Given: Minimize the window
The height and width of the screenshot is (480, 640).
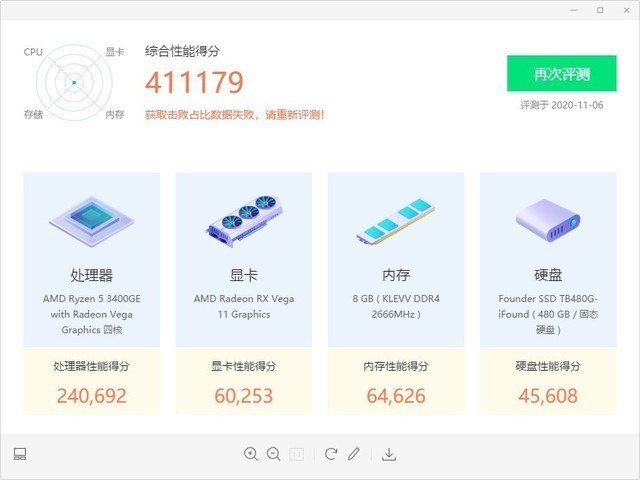Looking at the screenshot, I should [x=574, y=10].
